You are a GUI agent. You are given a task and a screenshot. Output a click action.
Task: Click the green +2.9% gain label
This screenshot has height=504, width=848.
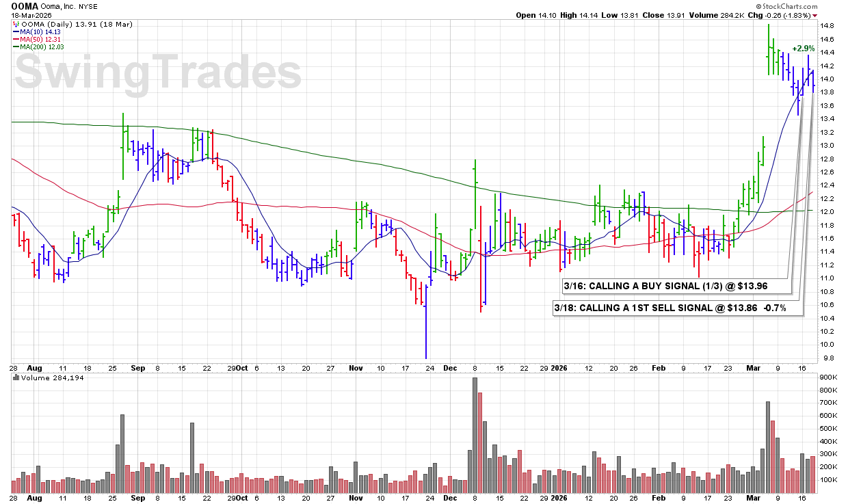click(803, 49)
